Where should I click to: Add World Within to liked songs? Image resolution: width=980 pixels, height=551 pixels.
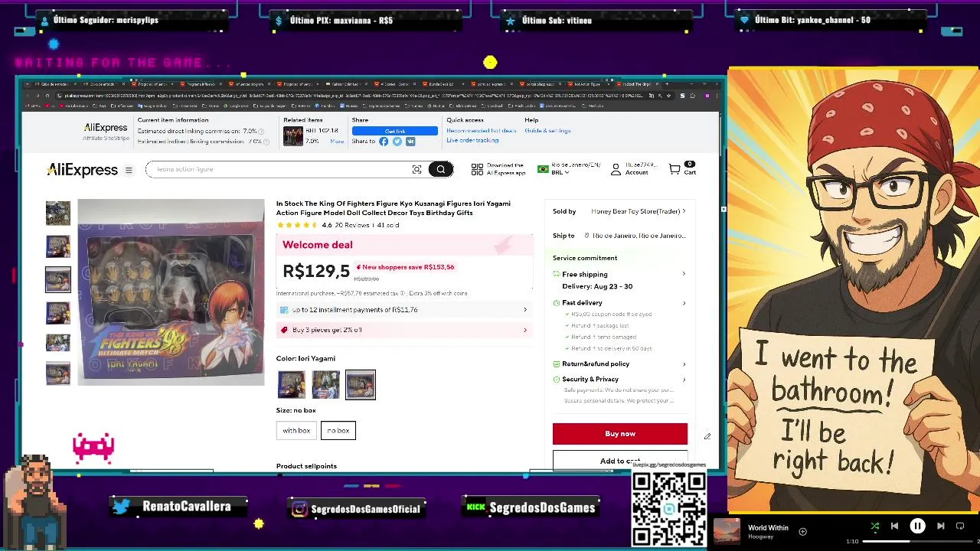pyautogui.click(x=802, y=531)
